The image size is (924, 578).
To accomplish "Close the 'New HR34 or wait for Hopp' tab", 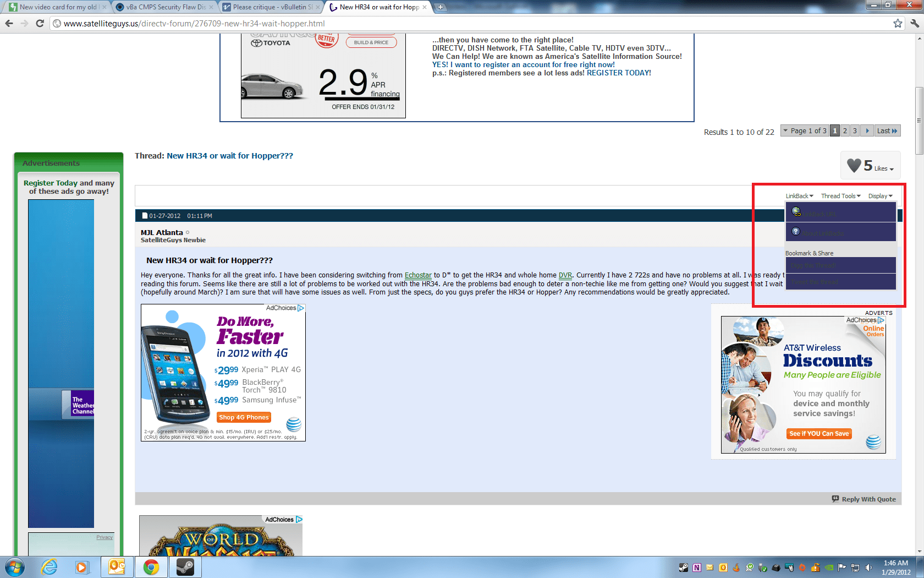I will pos(424,7).
